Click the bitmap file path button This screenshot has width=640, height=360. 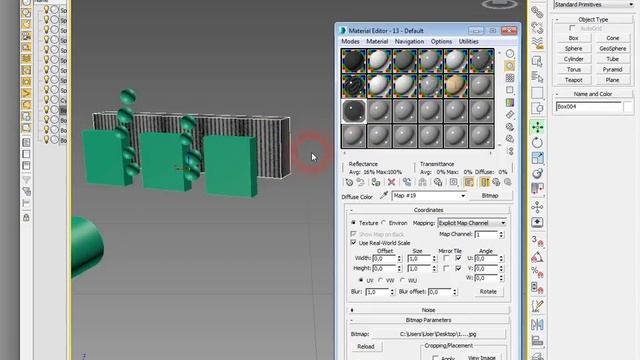pyautogui.click(x=438, y=334)
